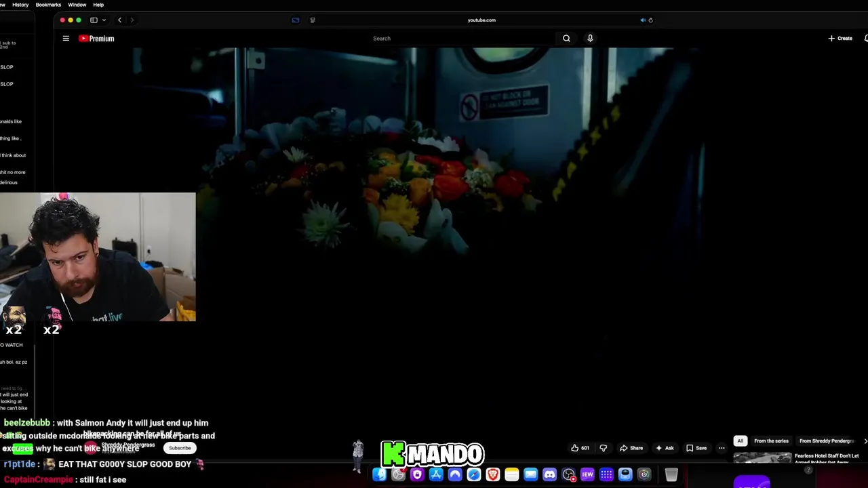Image resolution: width=868 pixels, height=488 pixels.
Task: Click the Ask button under video
Action: pyautogui.click(x=665, y=448)
